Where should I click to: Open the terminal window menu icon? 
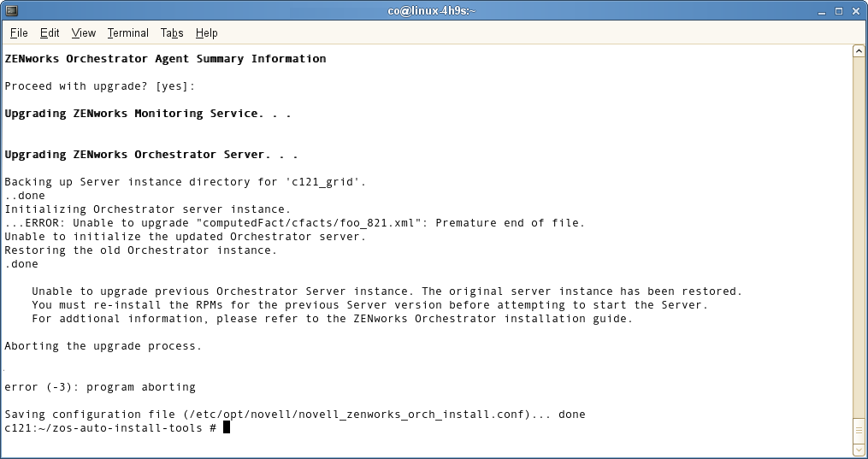(x=11, y=10)
